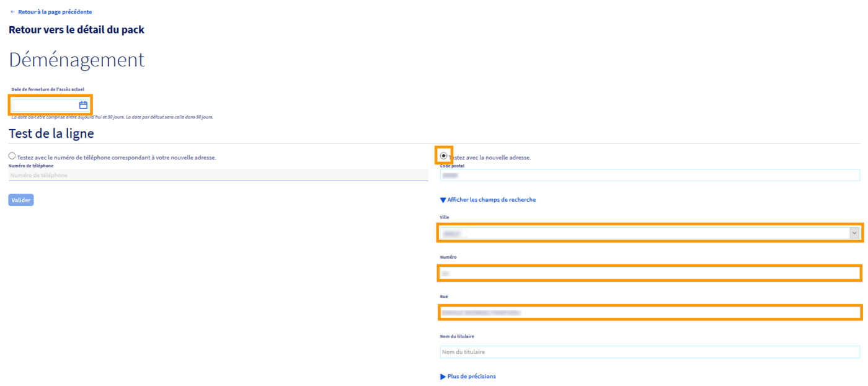Expand the 'Plus de précisions' section
This screenshot has height=386, width=868.
coord(471,377)
